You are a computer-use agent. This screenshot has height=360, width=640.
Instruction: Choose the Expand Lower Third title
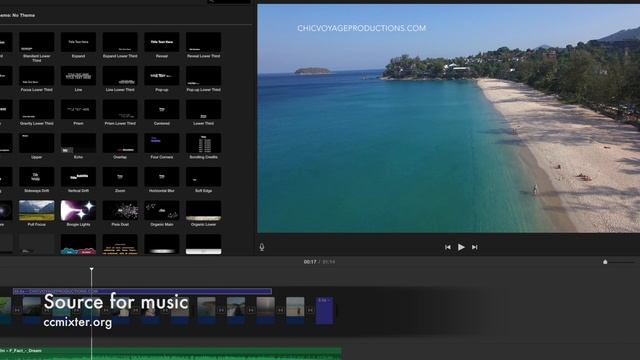coord(120,42)
